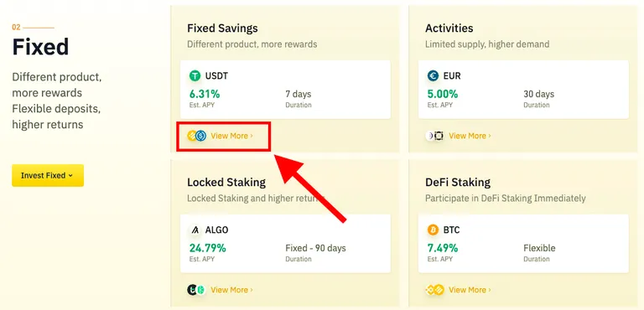Image resolution: width=644 pixels, height=310 pixels.
Task: Open View More under Fixed Savings
Action: coord(231,136)
